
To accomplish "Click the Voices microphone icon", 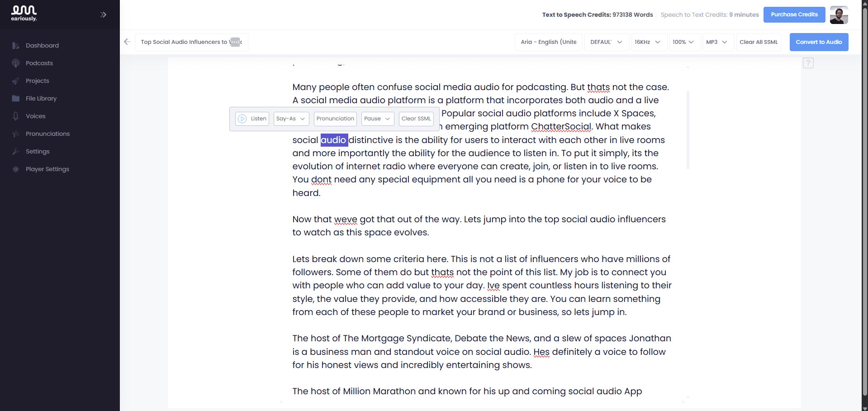I will coord(16,116).
